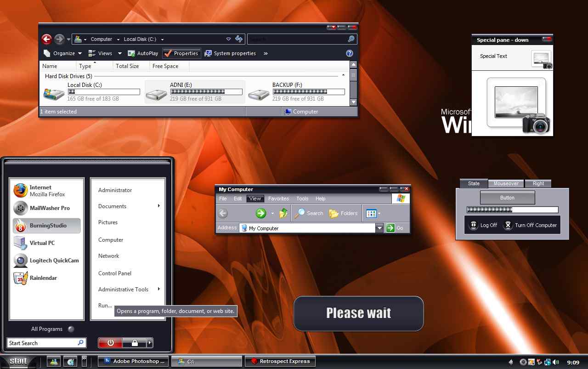Click the explorer file list scrollbar

[x=353, y=83]
